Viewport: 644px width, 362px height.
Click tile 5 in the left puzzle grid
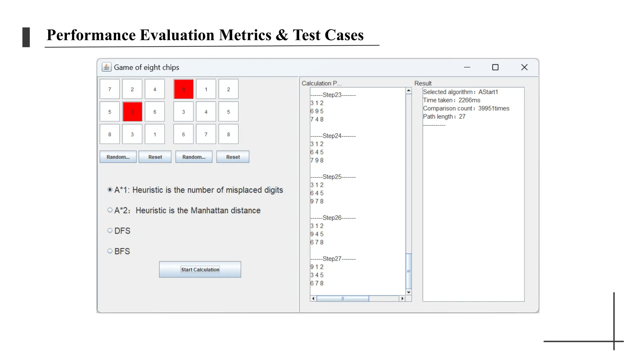[110, 112]
